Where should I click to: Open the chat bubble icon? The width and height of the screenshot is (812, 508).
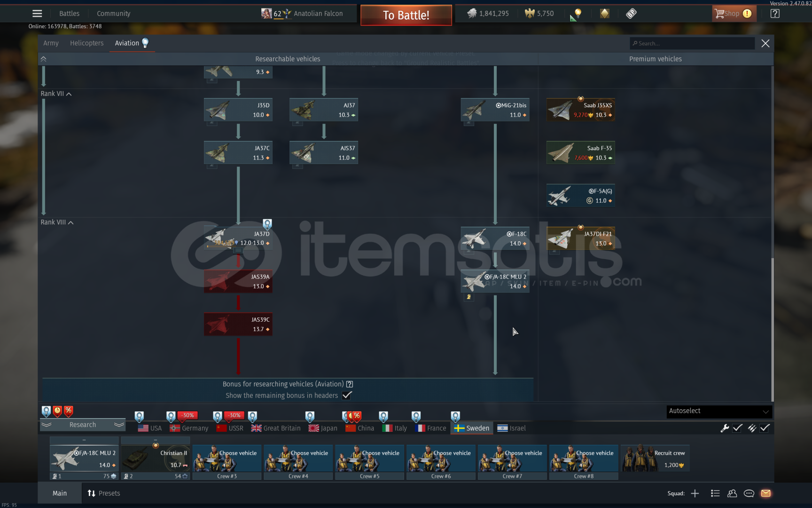click(749, 493)
